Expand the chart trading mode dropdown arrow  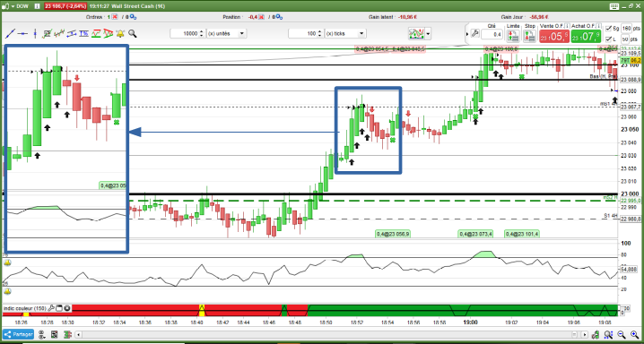click(x=428, y=34)
